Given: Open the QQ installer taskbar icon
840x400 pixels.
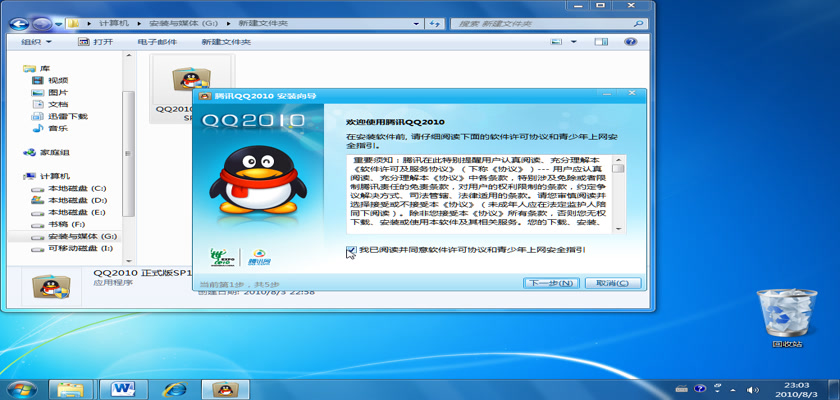Looking at the screenshot, I should tap(221, 387).
